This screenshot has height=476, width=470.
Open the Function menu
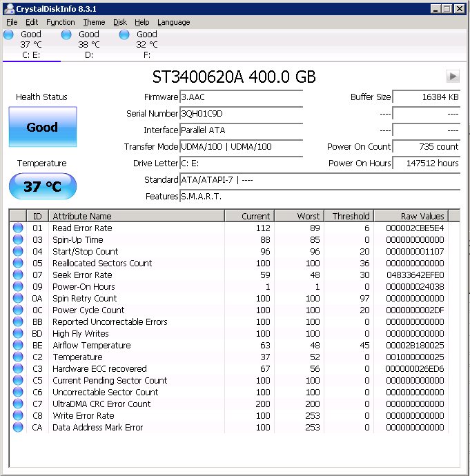coord(61,22)
